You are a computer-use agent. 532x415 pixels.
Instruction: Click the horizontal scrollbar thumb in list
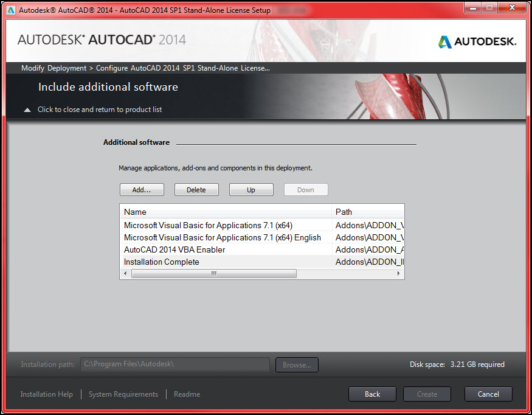click(x=214, y=273)
